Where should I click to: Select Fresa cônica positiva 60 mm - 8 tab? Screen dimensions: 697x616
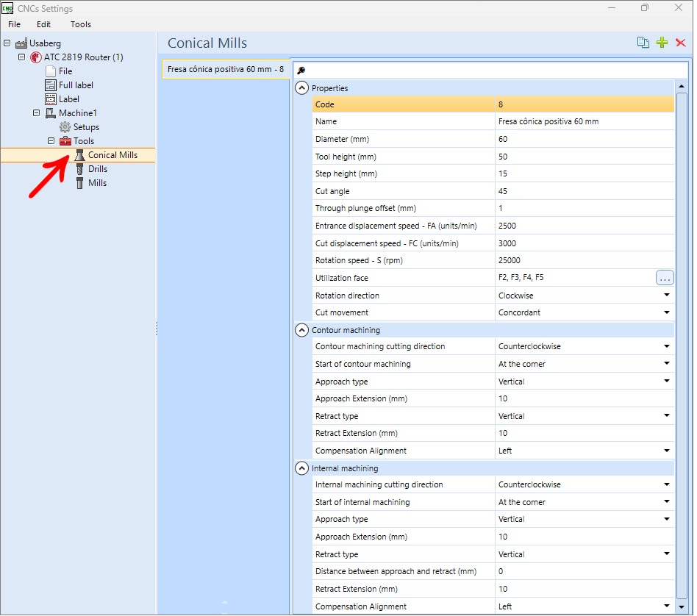[226, 69]
